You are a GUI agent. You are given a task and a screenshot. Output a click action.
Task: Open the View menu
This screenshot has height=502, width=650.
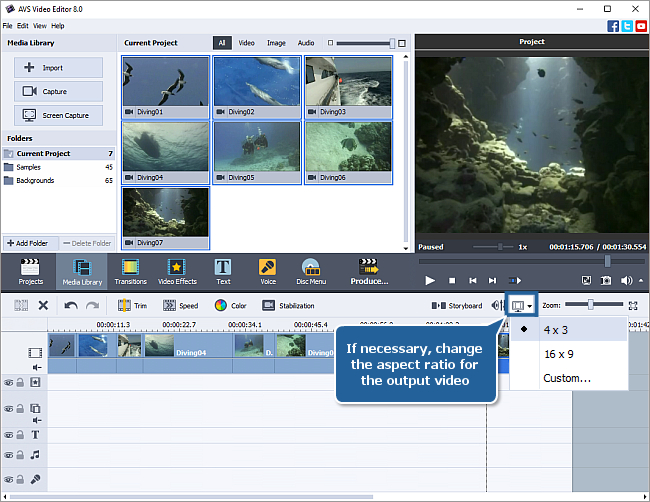[40, 26]
